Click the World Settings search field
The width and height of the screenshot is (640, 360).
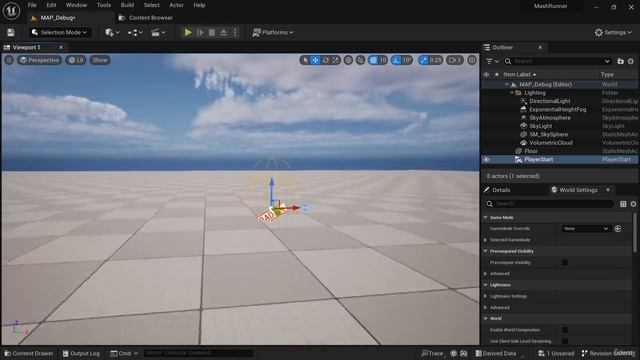click(x=549, y=204)
